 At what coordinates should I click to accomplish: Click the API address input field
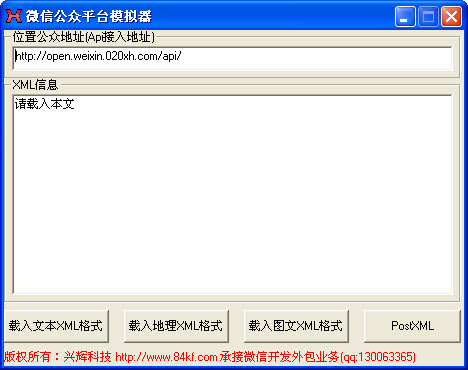pos(232,58)
